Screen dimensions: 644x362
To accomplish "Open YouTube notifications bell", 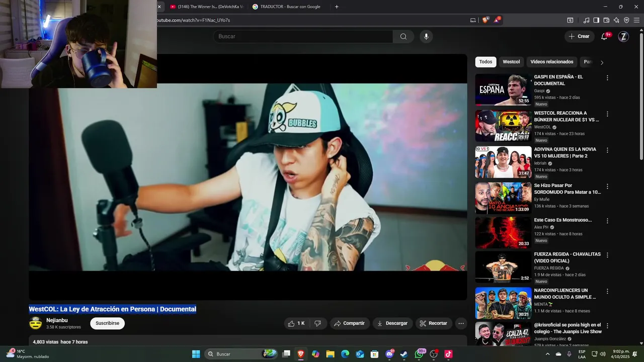I will click(x=604, y=36).
